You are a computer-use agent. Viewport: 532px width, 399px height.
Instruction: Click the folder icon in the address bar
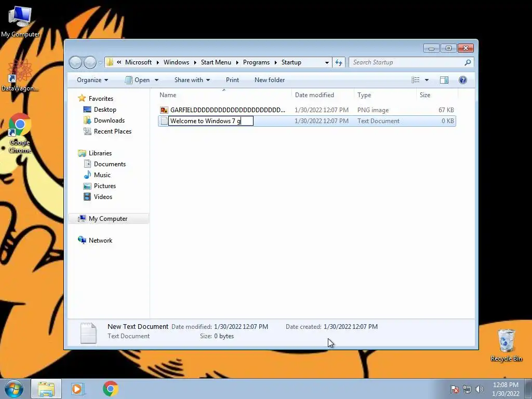(110, 62)
